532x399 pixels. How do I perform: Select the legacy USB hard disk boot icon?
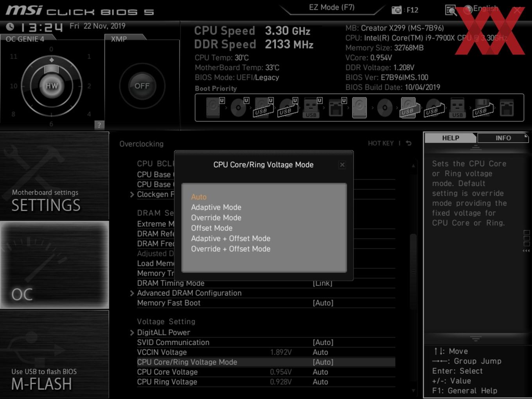click(409, 108)
